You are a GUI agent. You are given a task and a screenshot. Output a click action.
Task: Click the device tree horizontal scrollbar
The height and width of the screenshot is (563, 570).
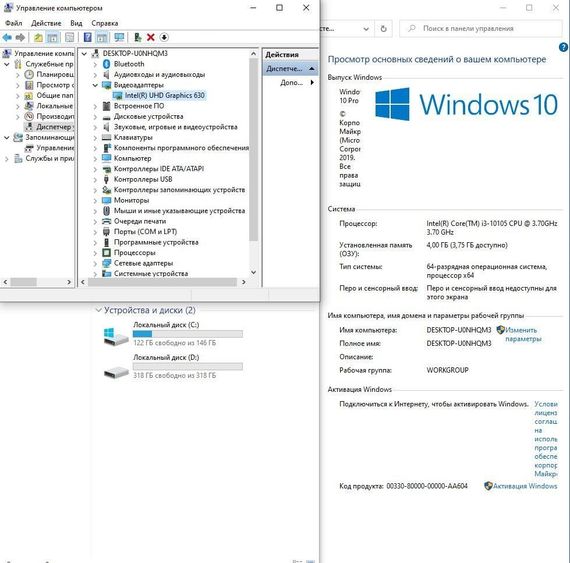click(162, 282)
